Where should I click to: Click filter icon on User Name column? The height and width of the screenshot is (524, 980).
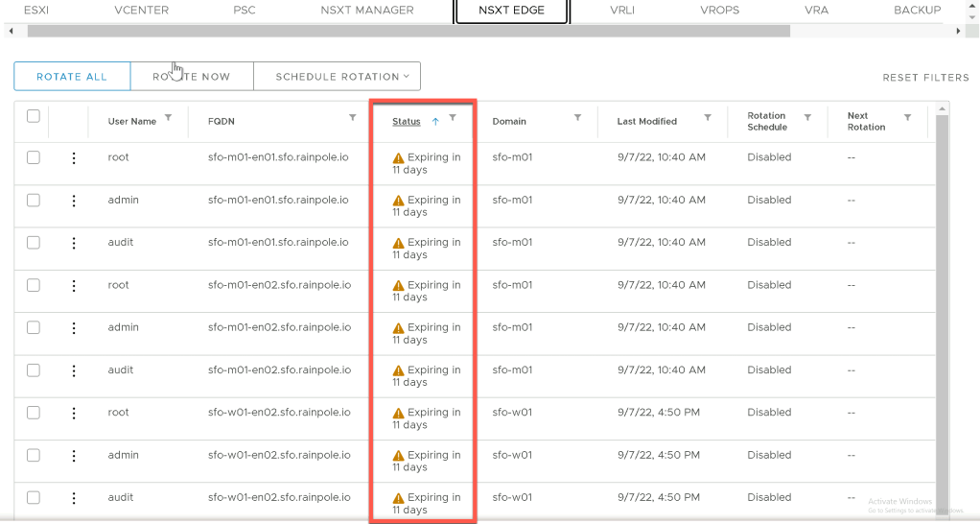tap(169, 118)
